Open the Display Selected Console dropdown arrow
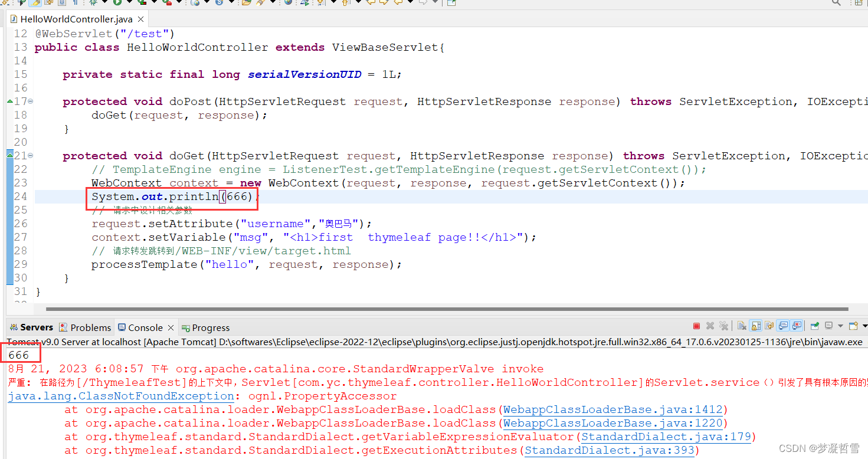Image resolution: width=868 pixels, height=459 pixels. pyautogui.click(x=840, y=326)
